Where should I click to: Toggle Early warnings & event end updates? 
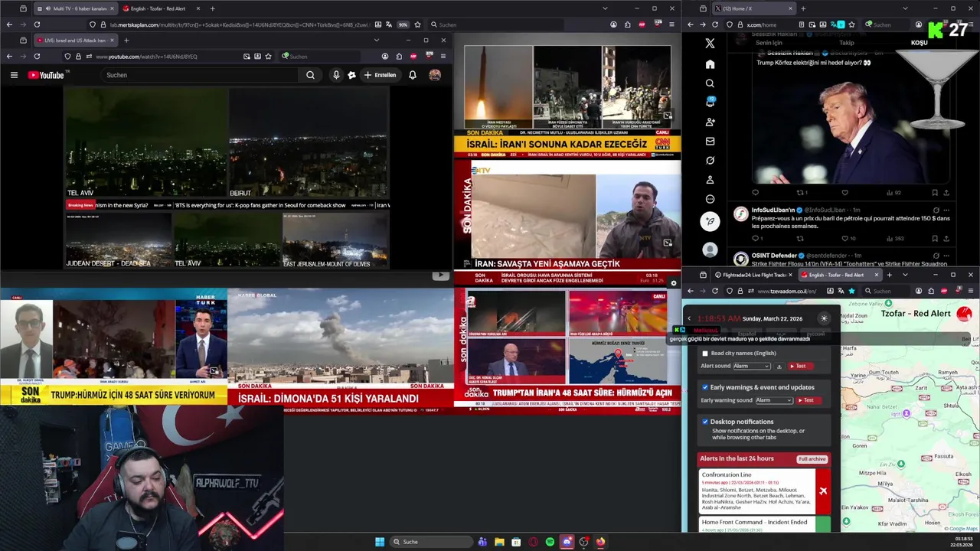pos(705,387)
